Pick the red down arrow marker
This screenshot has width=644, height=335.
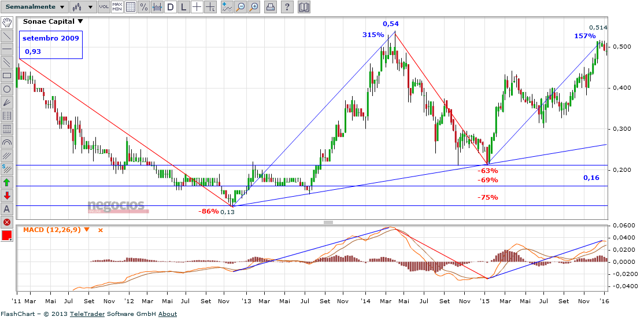tap(7, 196)
